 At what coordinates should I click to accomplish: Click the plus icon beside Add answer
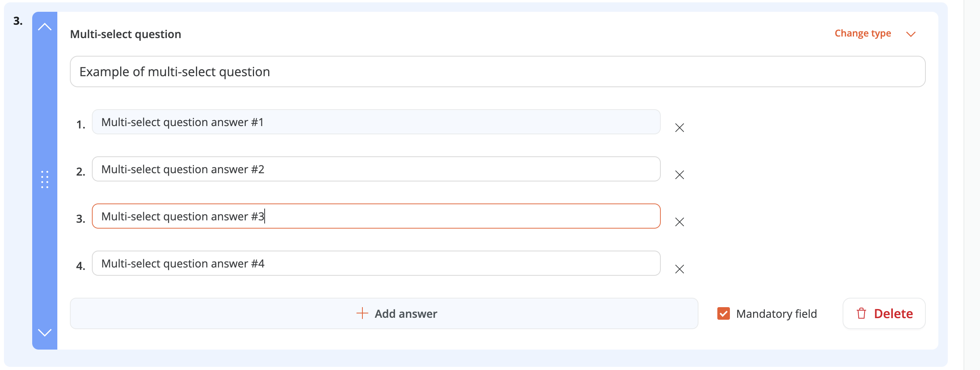pyautogui.click(x=362, y=313)
